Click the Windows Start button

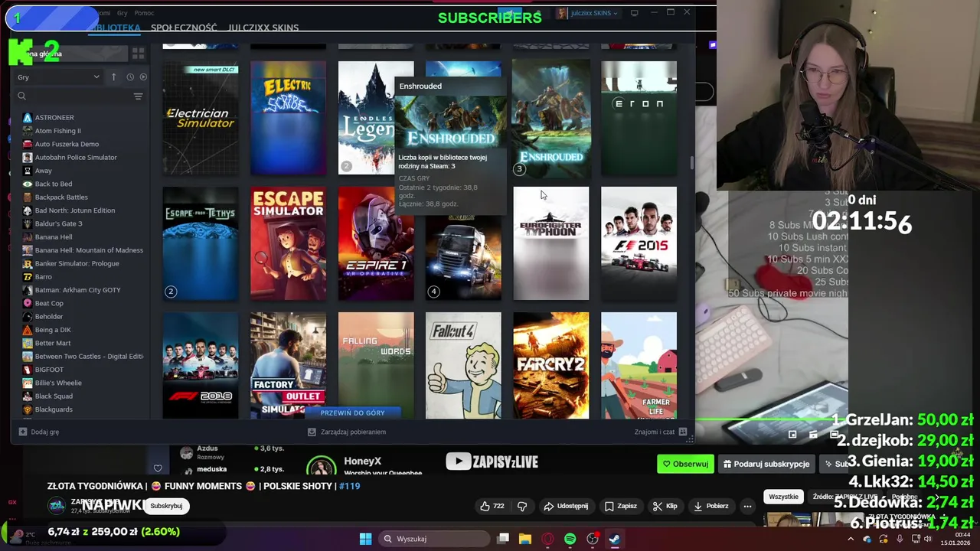(365, 539)
